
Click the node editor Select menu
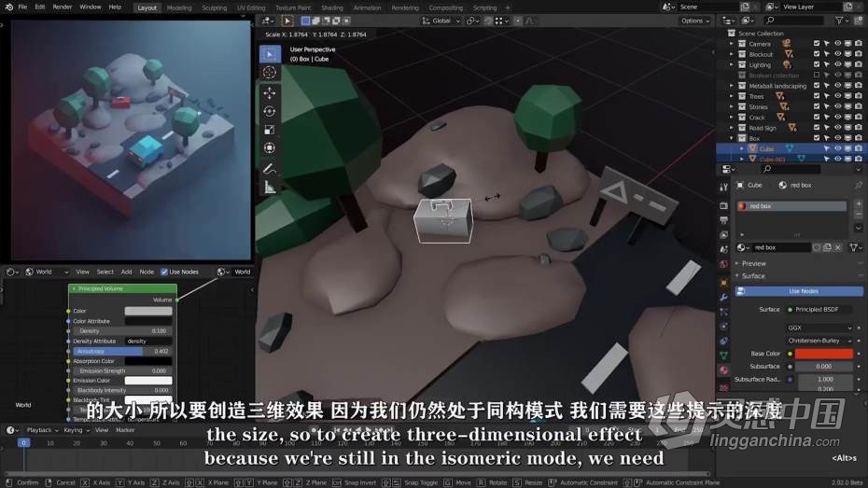105,272
